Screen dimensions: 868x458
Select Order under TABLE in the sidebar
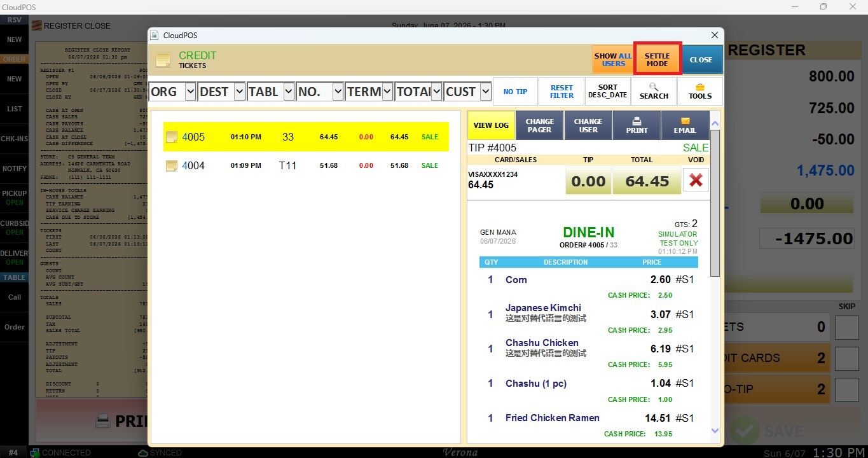point(14,327)
